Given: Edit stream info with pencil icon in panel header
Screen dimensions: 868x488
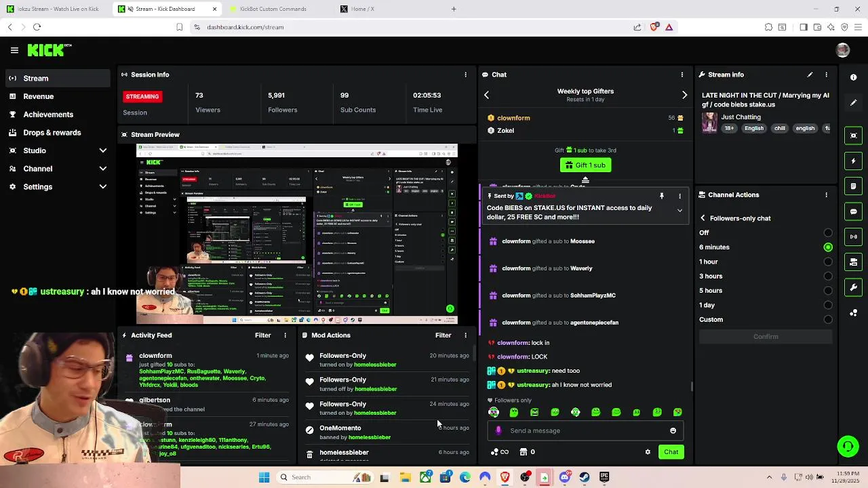Looking at the screenshot, I should [810, 75].
